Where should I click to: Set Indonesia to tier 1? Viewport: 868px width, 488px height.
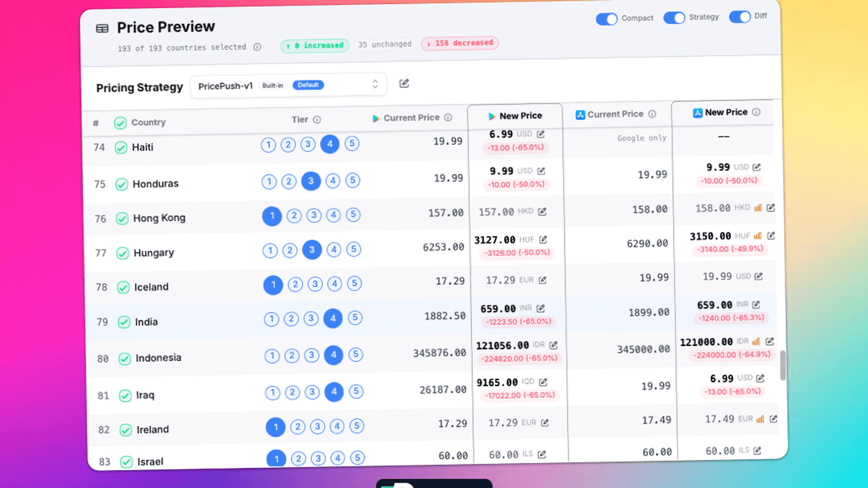pos(272,356)
